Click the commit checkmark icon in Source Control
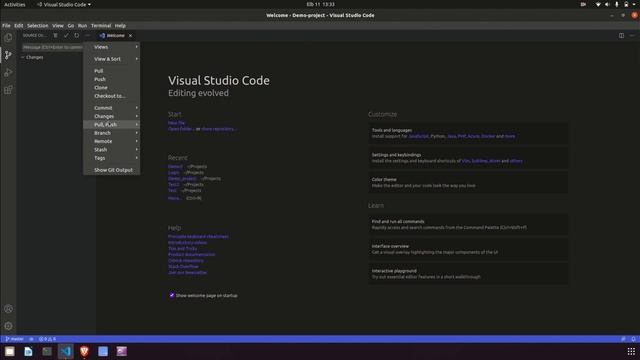The height and width of the screenshot is (360, 640). (66, 36)
